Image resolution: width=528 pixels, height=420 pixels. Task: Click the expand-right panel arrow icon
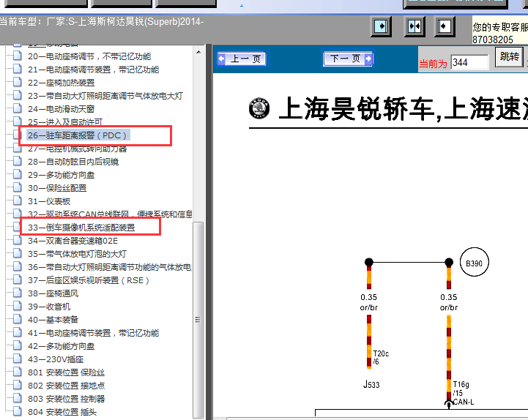pyautogui.click(x=381, y=26)
